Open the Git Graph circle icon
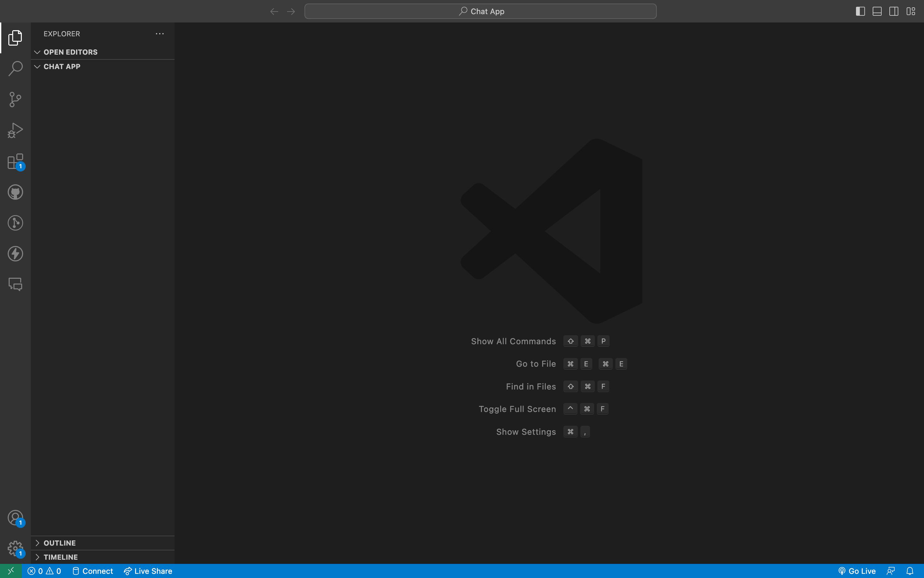The width and height of the screenshot is (924, 578). [15, 223]
